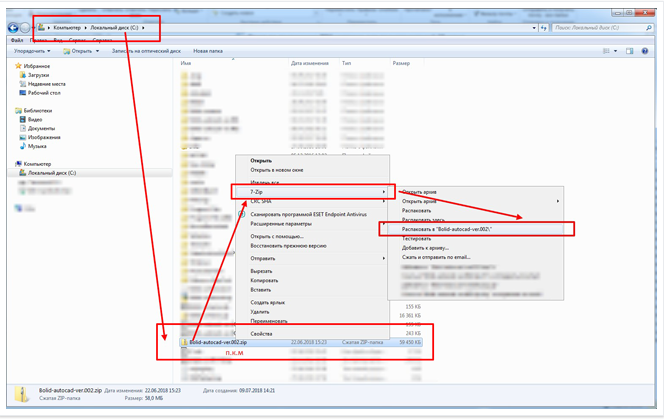The height and width of the screenshot is (419, 664).
Task: Click the refresh button beside address bar
Action: coord(544,28)
